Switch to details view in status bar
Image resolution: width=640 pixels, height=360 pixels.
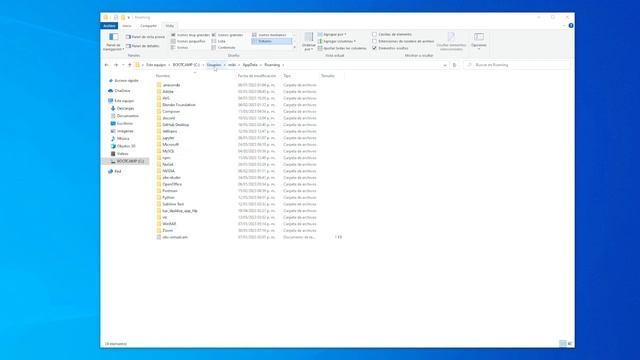(x=563, y=344)
